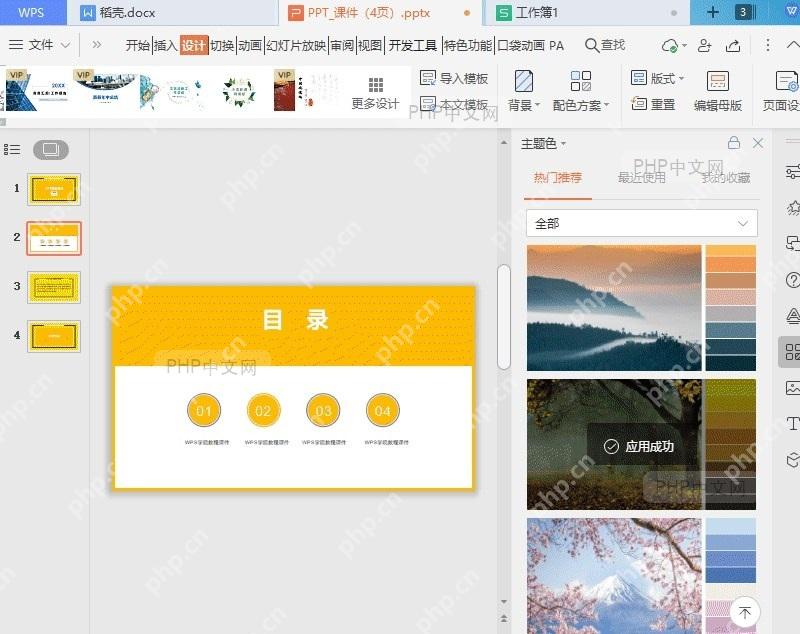
Task: Click the lock icon in 主题色 panel
Action: point(734,143)
